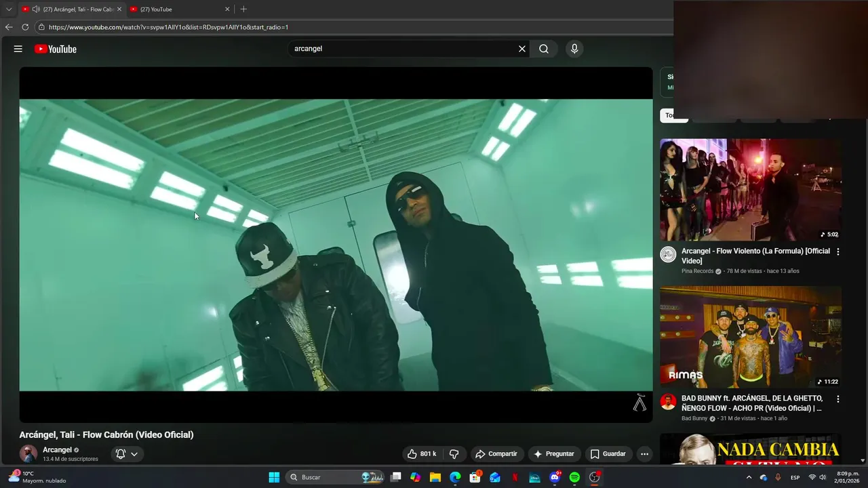Click the magnifier search button

(x=544, y=49)
